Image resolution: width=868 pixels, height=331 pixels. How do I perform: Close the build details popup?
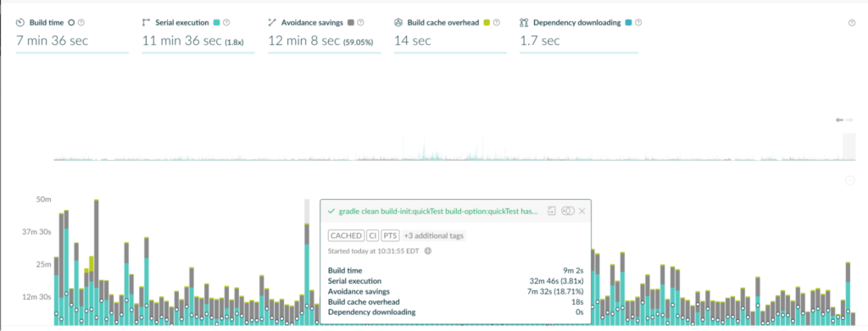point(581,211)
